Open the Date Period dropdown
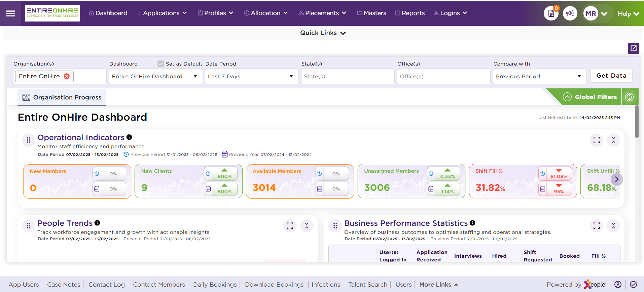This screenshot has height=292, width=644. (x=251, y=77)
